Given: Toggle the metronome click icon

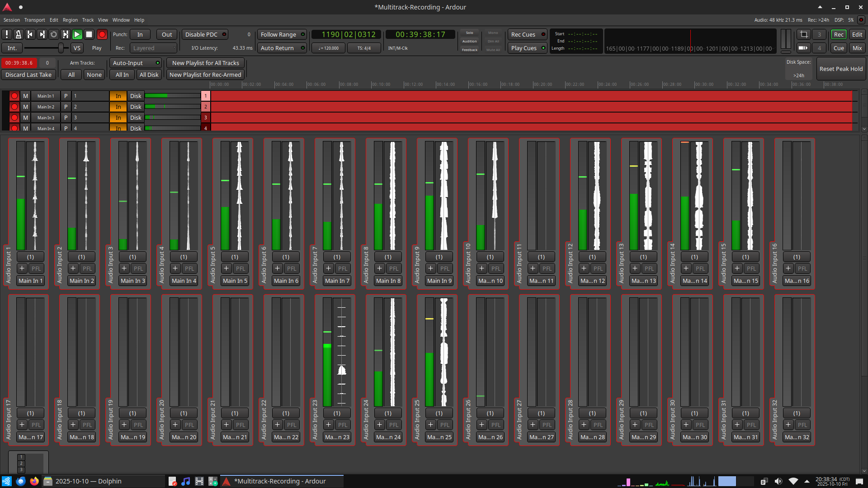Looking at the screenshot, I should click(x=19, y=34).
